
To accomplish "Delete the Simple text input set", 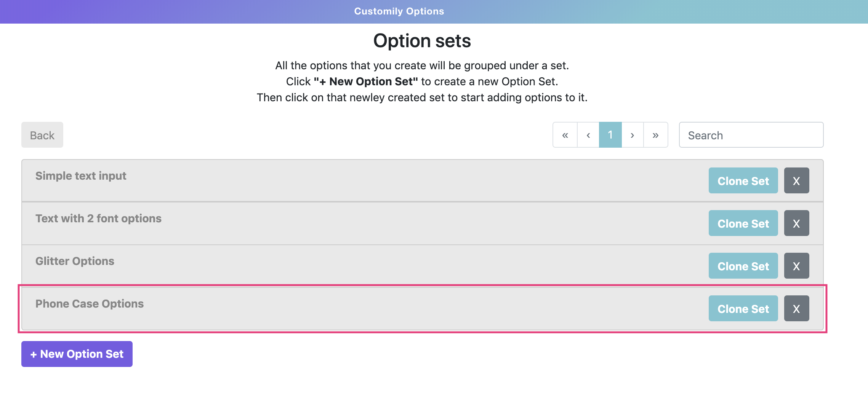I will click(x=796, y=180).
